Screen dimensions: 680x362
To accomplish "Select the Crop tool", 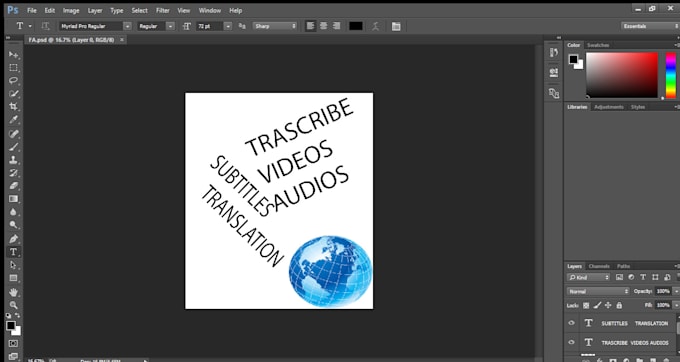I will (x=13, y=106).
